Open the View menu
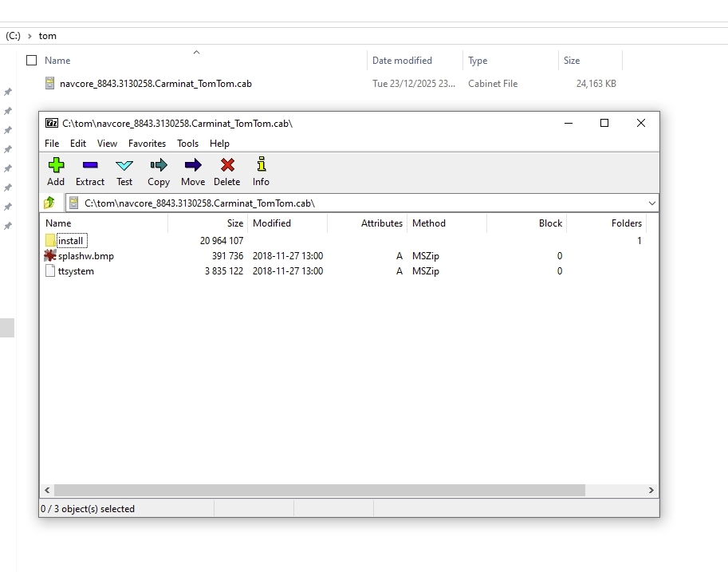728x572 pixels. (x=107, y=144)
